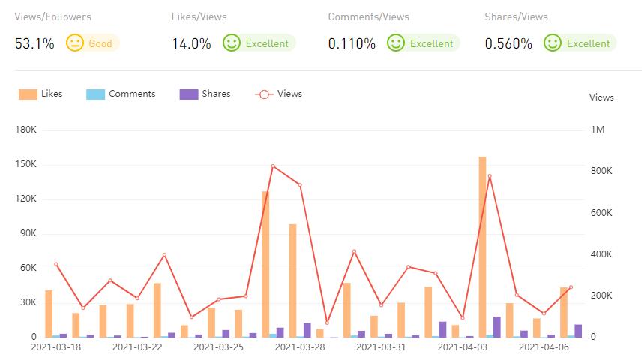This screenshot has height=357, width=644.
Task: Toggle the Views line via its legend label
Action: pos(289,94)
